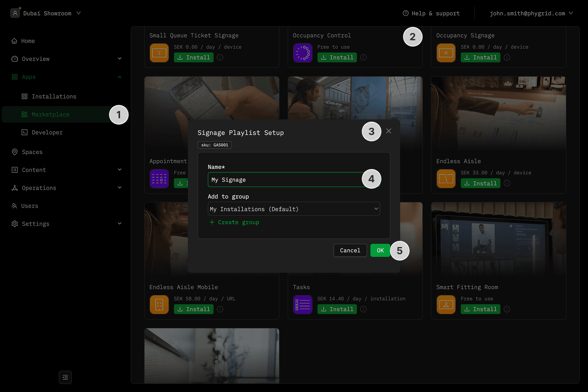Image resolution: width=588 pixels, height=392 pixels.
Task: Click the Endless Aisle app icon
Action: pos(446,179)
